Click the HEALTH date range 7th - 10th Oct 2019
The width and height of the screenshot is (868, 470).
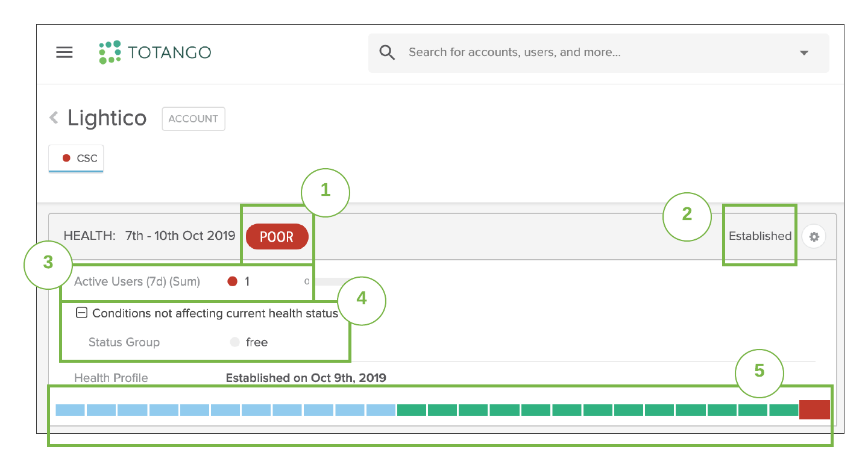click(180, 236)
